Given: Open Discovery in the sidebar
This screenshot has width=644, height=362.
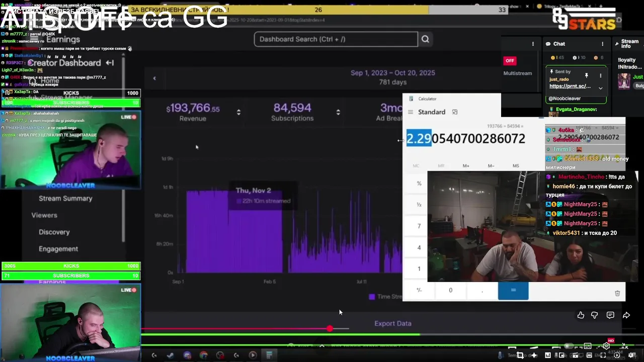Looking at the screenshot, I should (x=54, y=232).
